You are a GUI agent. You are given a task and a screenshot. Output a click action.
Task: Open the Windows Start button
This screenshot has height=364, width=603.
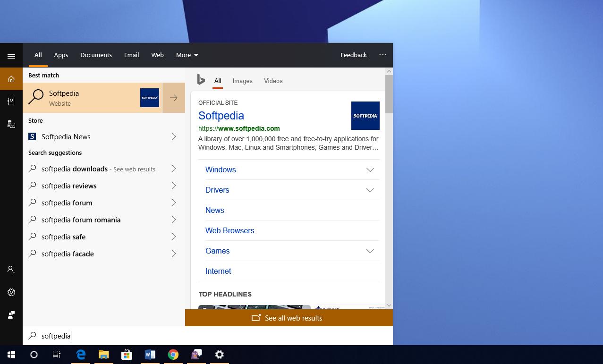(11, 355)
